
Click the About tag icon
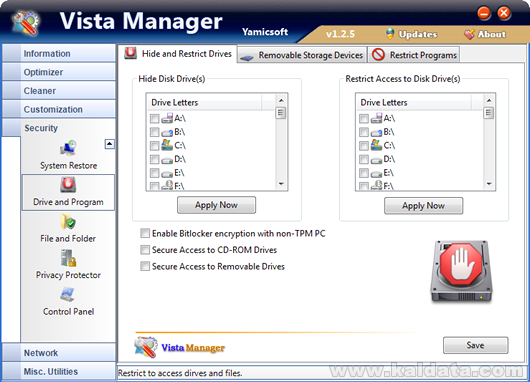(469, 34)
